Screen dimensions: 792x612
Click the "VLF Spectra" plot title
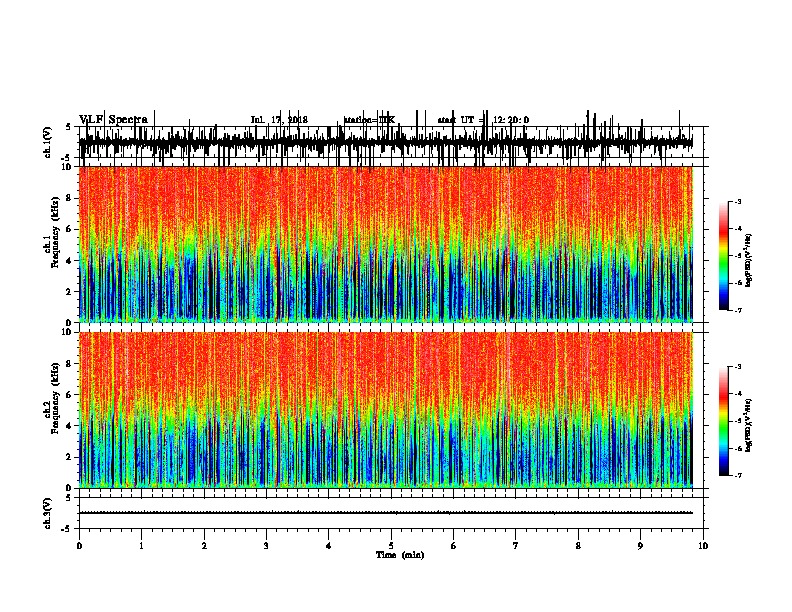pos(113,119)
